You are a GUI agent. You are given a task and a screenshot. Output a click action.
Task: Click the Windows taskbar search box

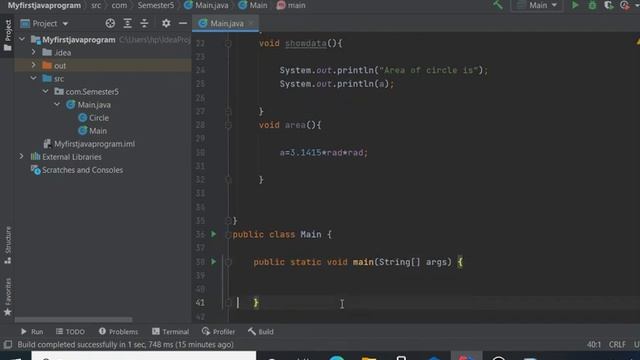144,356
